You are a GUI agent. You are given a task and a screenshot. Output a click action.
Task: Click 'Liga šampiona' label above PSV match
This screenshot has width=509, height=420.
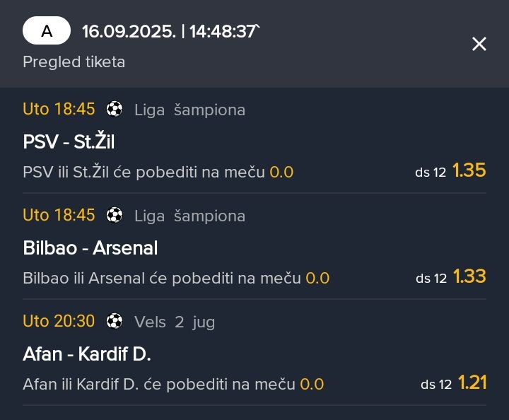[x=190, y=110]
